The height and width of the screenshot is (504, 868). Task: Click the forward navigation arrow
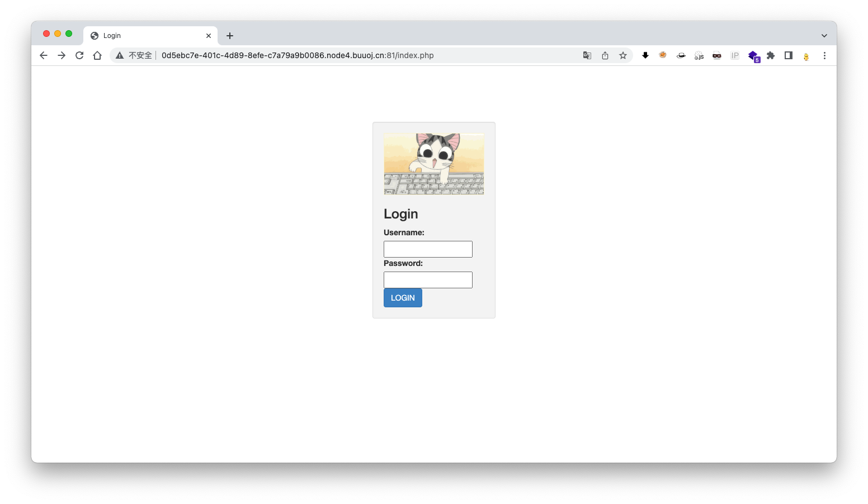62,55
